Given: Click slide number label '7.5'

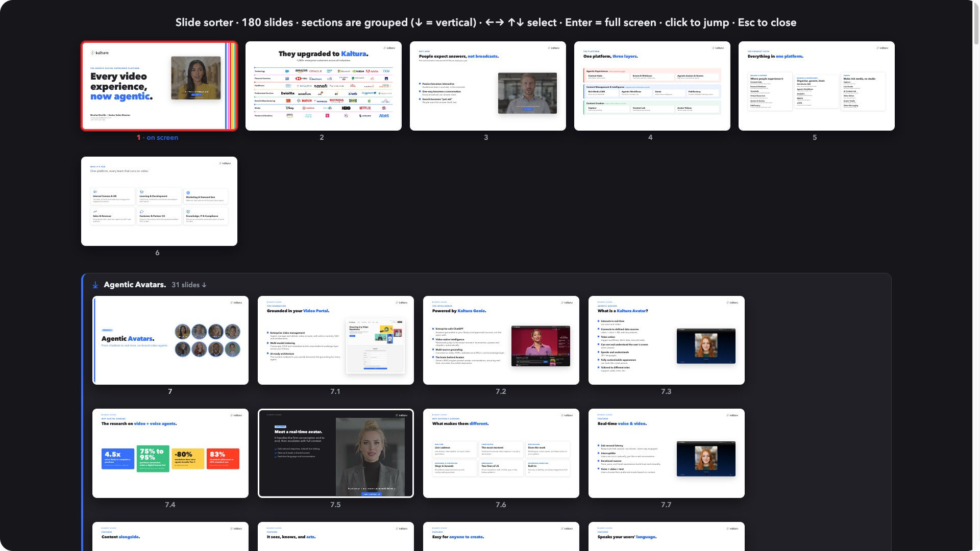Looking at the screenshot, I should point(335,505).
